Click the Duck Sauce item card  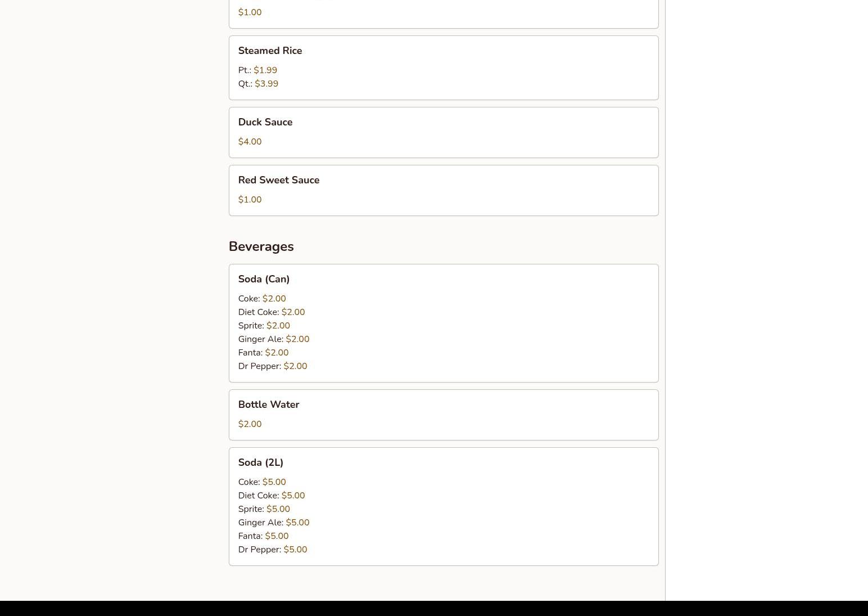pyautogui.click(x=444, y=132)
